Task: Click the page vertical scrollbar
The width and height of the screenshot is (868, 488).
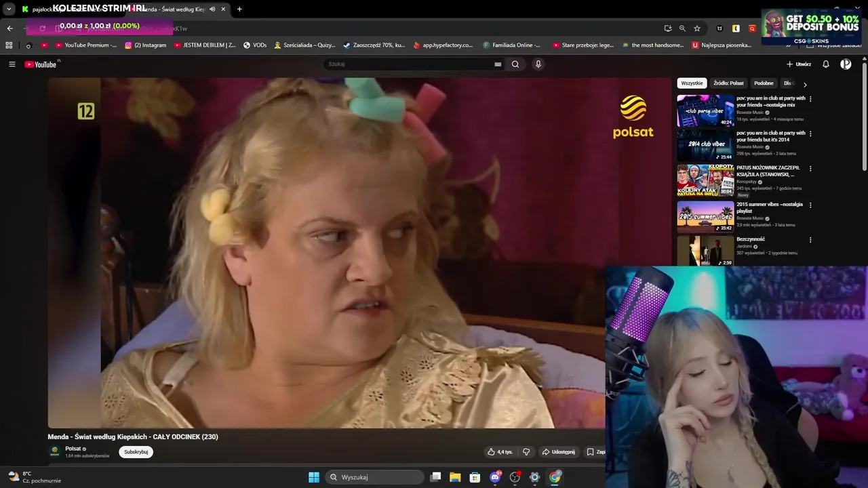Action: [x=864, y=115]
